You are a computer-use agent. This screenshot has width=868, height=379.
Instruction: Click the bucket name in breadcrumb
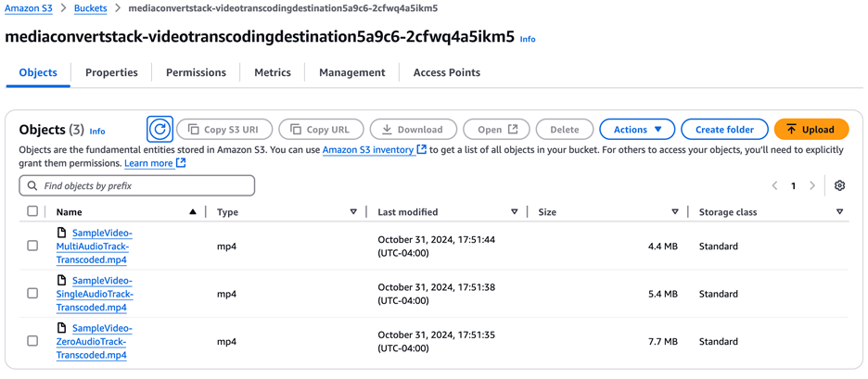tap(283, 9)
